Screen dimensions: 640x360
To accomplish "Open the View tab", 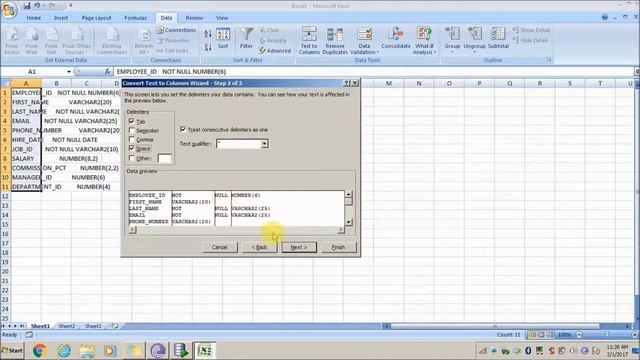I will click(222, 18).
